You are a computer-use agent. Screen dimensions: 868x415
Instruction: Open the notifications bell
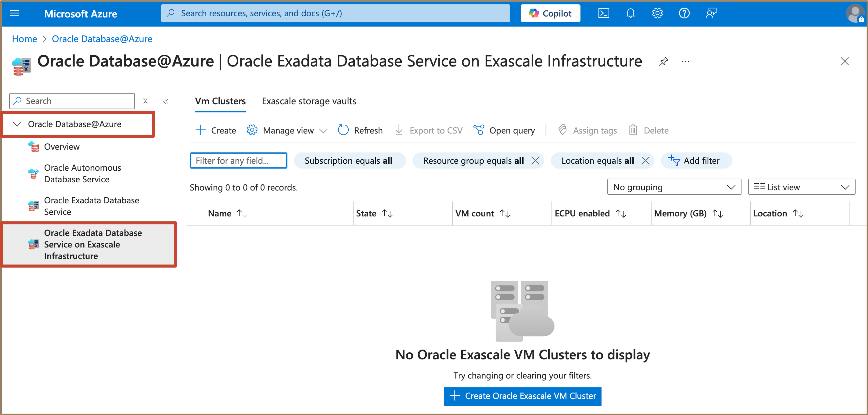click(x=630, y=13)
